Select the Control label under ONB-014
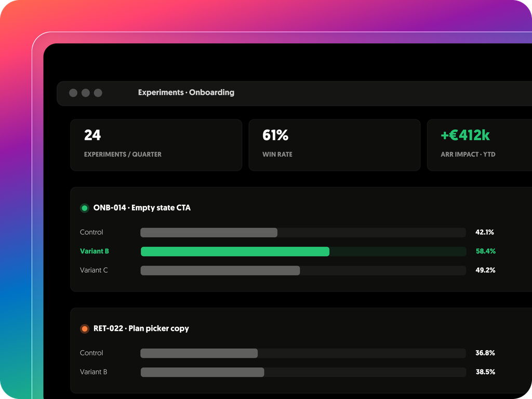Screen dimensions: 532x399 tap(91, 232)
